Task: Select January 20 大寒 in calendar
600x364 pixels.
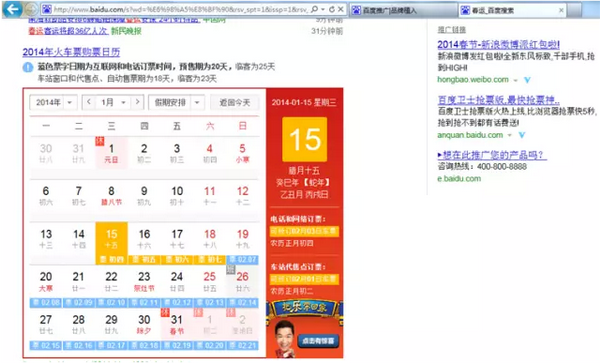Action: coord(46,281)
